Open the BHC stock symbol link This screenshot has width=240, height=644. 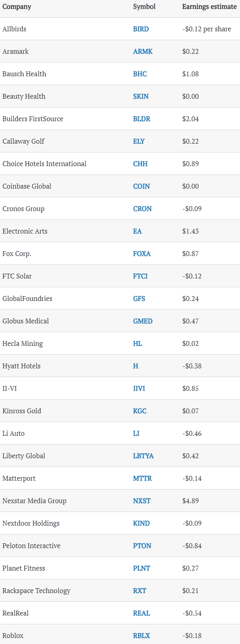pos(140,74)
